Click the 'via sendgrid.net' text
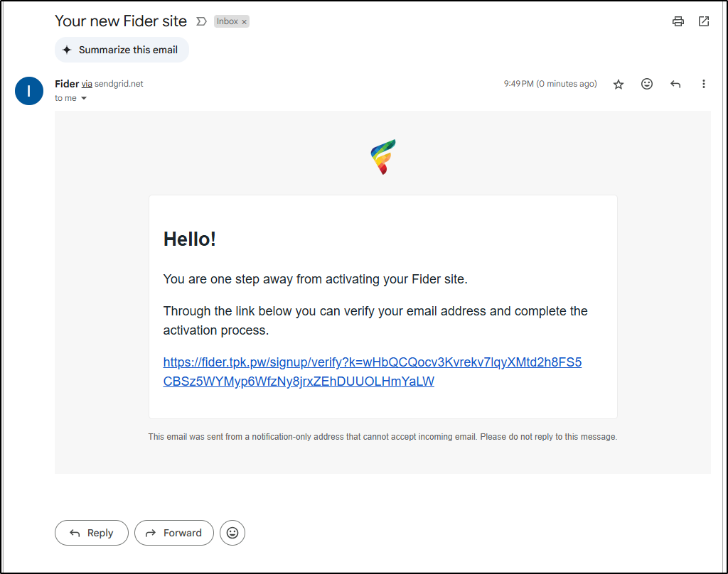Screen dimensions: 728x574 click(112, 84)
